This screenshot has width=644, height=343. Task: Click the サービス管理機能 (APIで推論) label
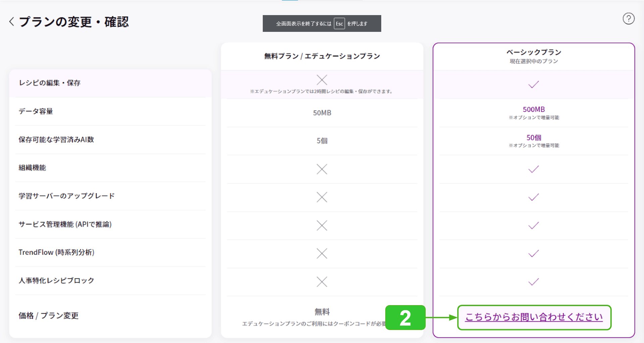(65, 224)
